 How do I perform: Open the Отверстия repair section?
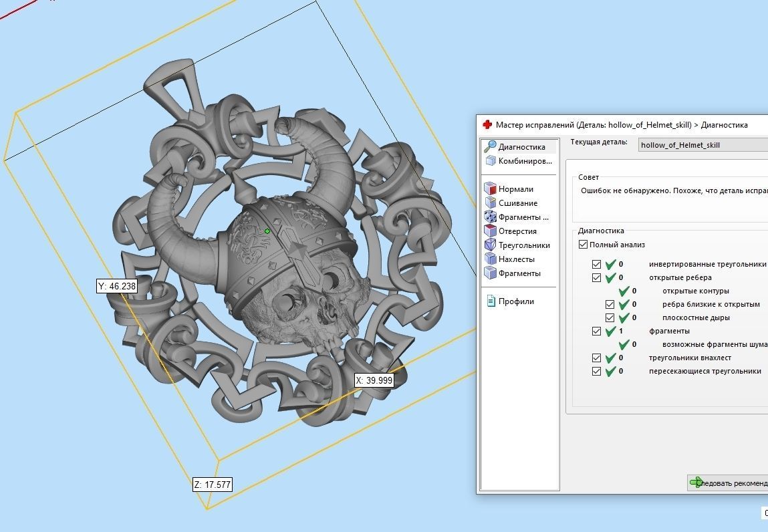coord(517,231)
